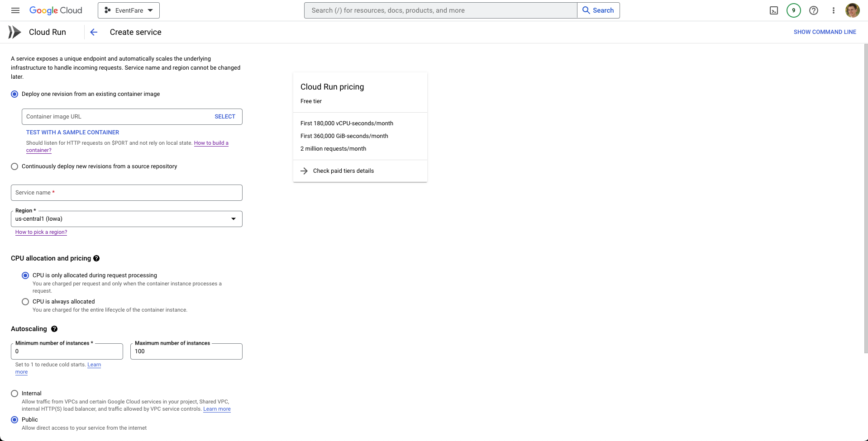Screen dimensions: 868x441
Task: Open the navigation hamburger menu
Action: (15, 10)
